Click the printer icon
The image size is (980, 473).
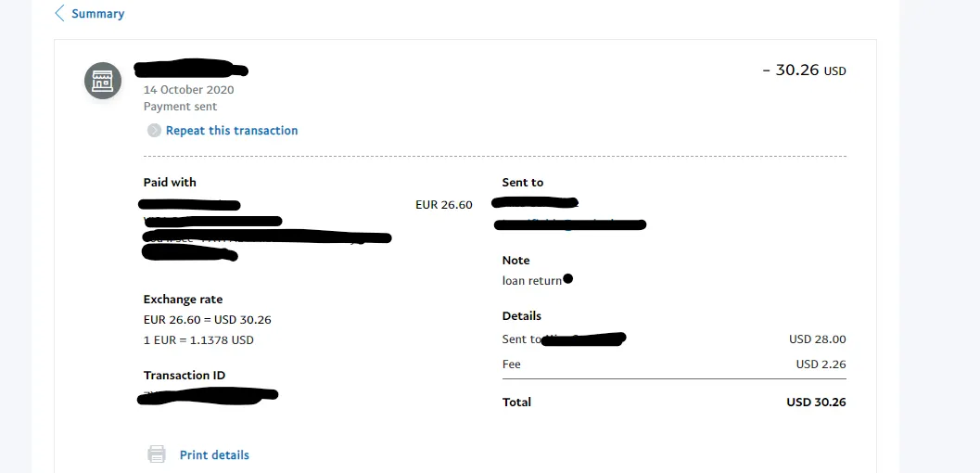tap(158, 454)
